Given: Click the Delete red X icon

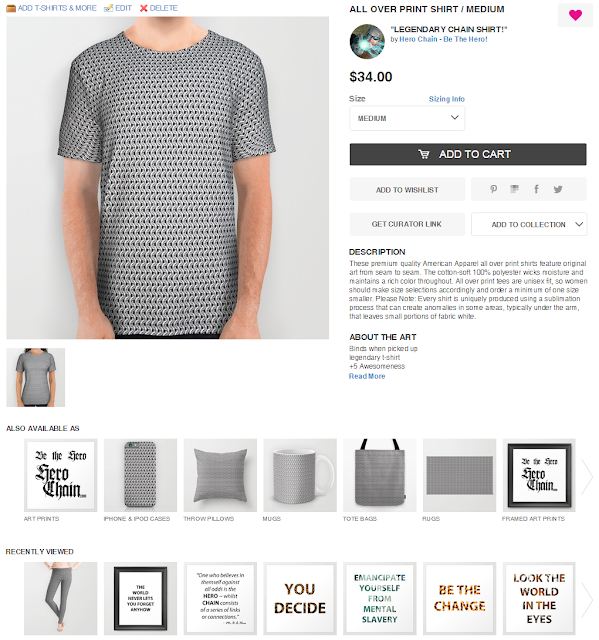Looking at the screenshot, I should pyautogui.click(x=143, y=8).
